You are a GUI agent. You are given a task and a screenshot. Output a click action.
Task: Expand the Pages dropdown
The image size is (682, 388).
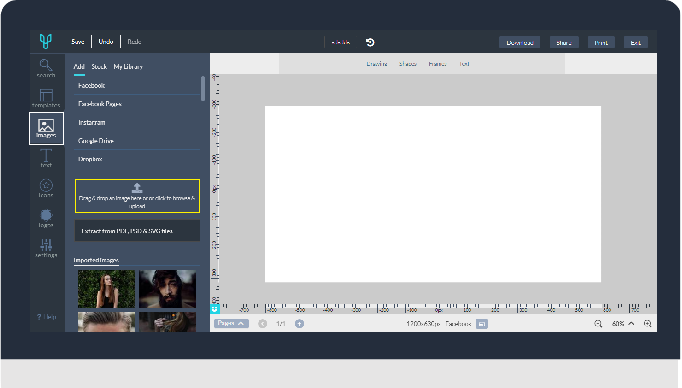[x=231, y=323]
